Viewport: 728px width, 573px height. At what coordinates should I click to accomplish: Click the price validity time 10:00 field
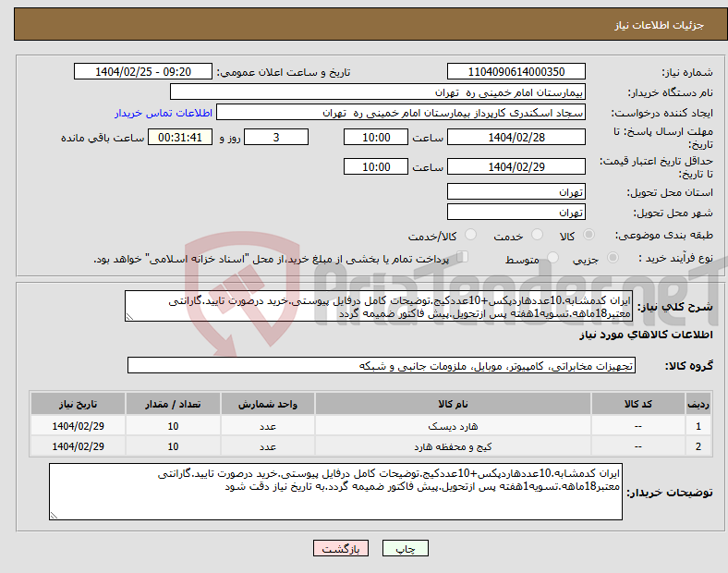point(376,166)
